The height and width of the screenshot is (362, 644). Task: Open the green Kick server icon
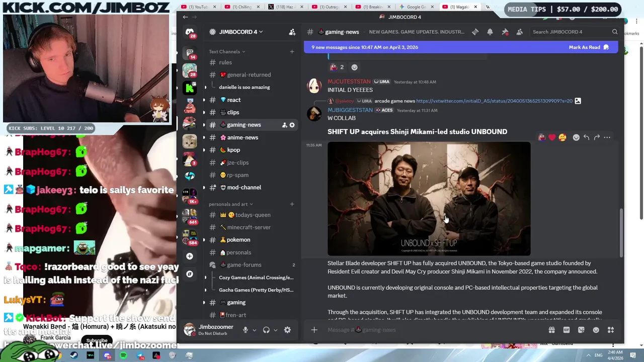coord(190,88)
